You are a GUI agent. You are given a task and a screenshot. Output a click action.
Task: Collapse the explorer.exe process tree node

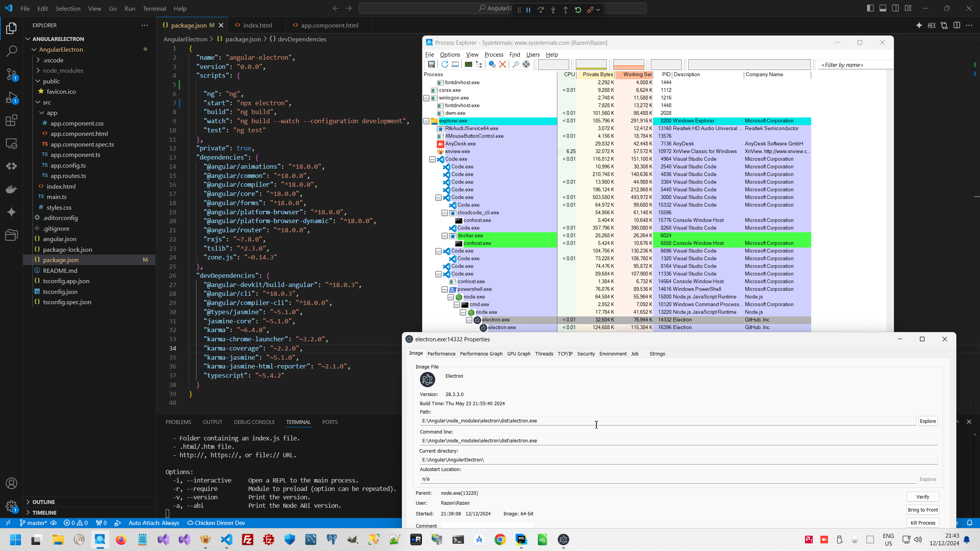[x=426, y=121]
